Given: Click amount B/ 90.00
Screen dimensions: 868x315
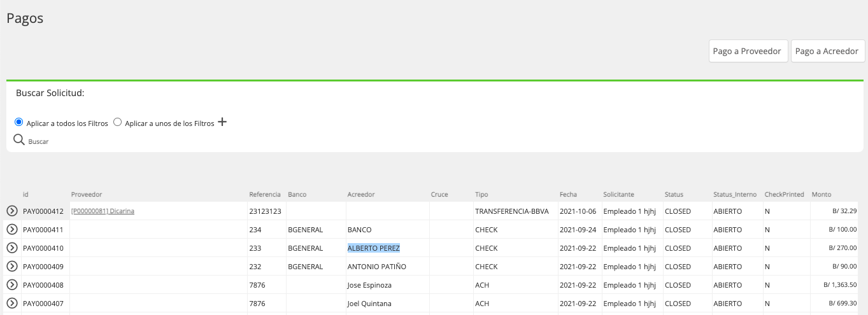Looking at the screenshot, I should [x=844, y=266].
